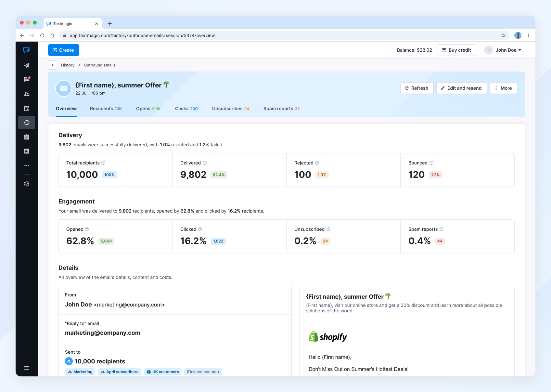Bookmark page with the star icon
This screenshot has width=551, height=392.
(x=503, y=35)
